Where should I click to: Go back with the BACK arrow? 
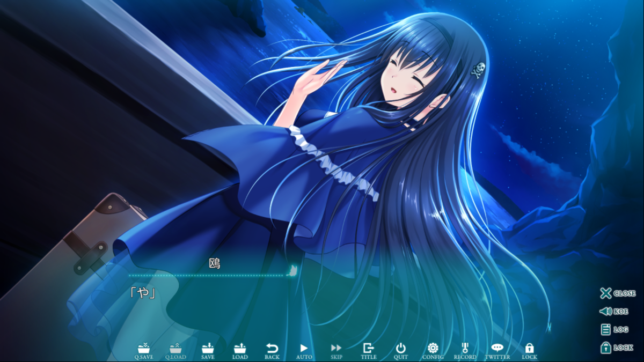point(272,351)
